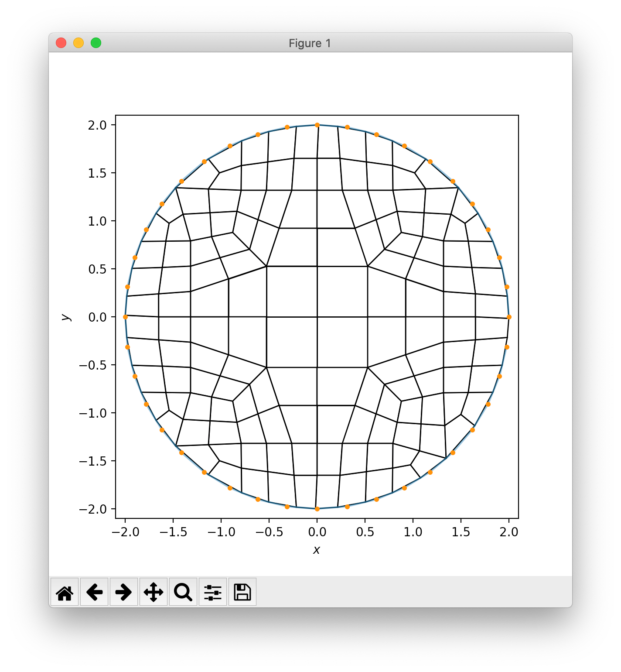
Task: Click y-axis tick label −2.0
Action: point(92,509)
